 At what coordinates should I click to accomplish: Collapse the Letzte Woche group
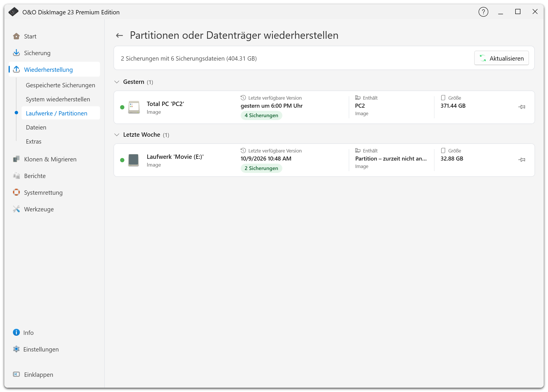click(117, 135)
